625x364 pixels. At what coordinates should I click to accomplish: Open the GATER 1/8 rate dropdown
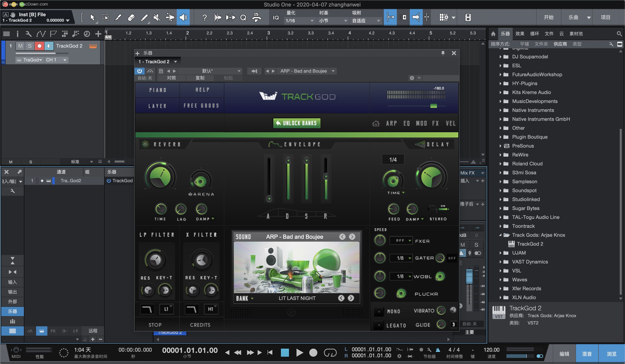pyautogui.click(x=401, y=258)
